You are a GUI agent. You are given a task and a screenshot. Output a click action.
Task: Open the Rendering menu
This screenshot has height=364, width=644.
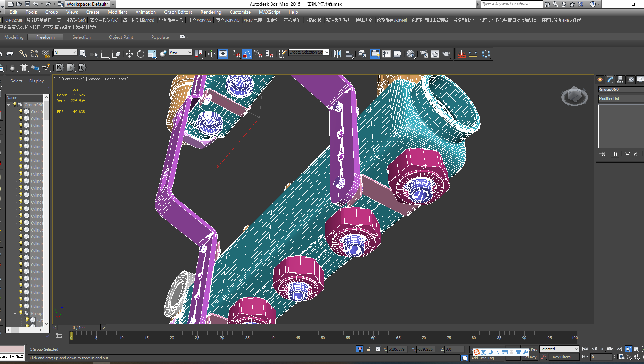coord(211,12)
